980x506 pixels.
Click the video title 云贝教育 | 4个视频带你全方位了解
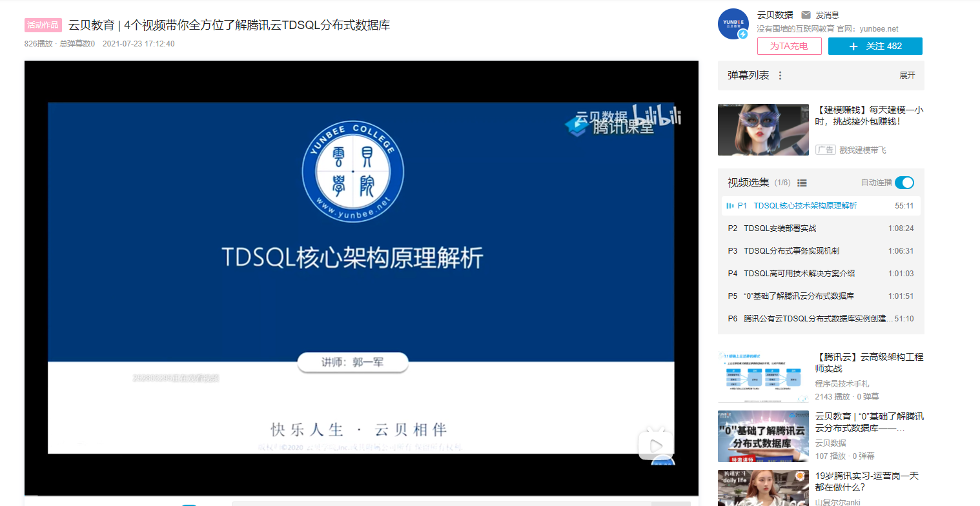229,25
